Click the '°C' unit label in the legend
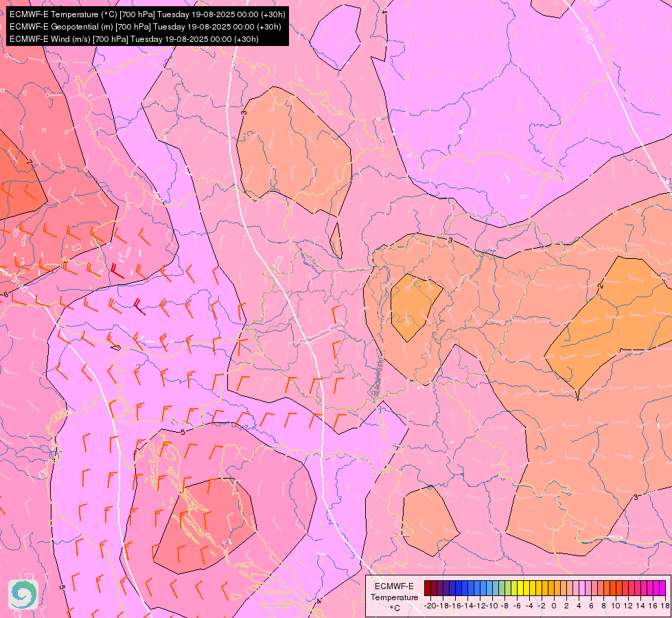The height and width of the screenshot is (618, 672). (x=395, y=608)
